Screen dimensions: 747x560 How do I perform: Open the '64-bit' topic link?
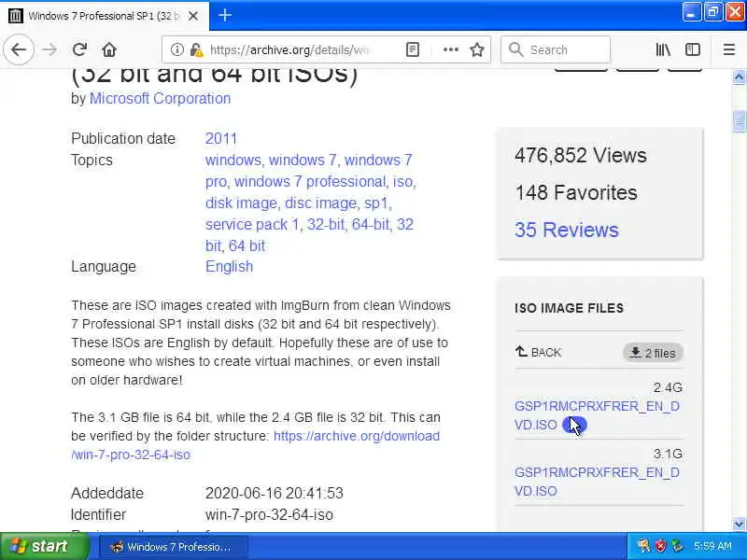pos(371,225)
